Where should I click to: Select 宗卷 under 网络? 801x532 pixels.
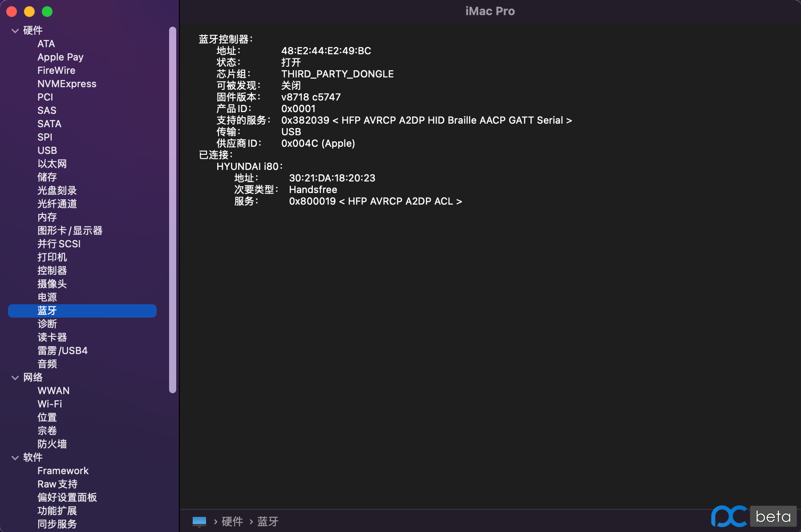point(47,431)
